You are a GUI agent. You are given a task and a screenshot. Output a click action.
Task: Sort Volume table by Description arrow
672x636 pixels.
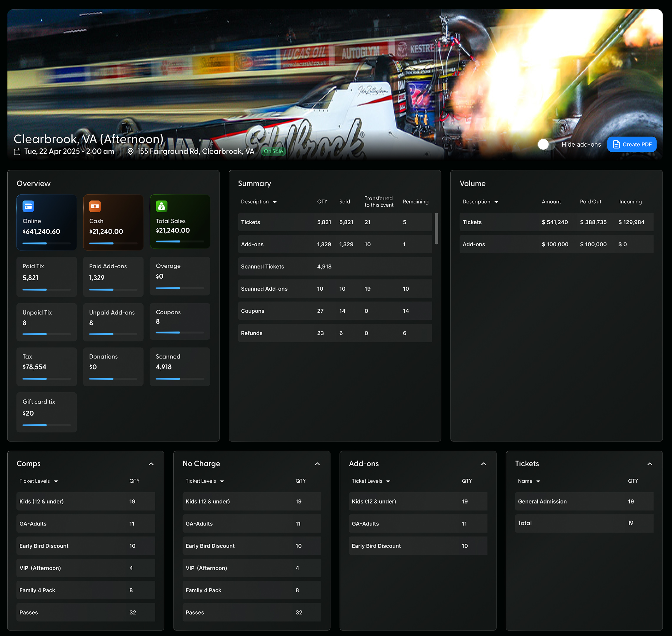point(496,202)
